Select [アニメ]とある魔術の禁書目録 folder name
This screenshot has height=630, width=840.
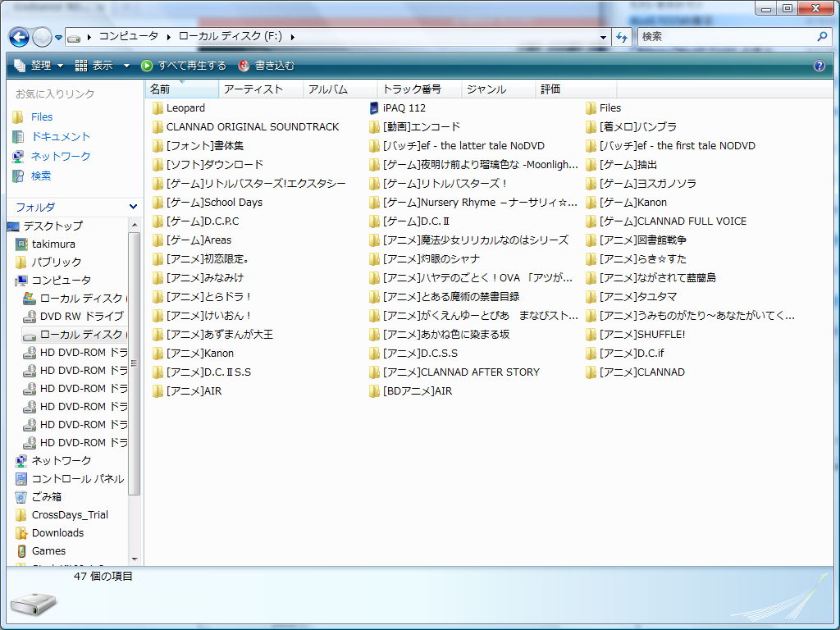[x=451, y=297]
